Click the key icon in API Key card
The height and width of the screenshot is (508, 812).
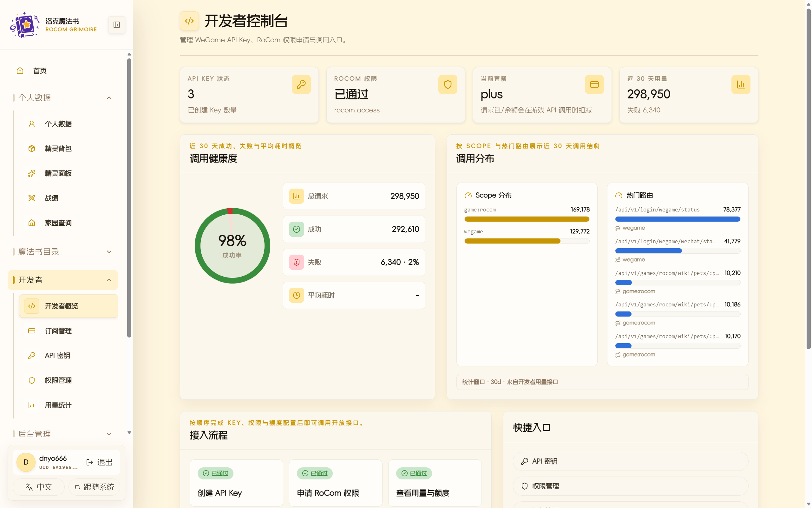301,84
